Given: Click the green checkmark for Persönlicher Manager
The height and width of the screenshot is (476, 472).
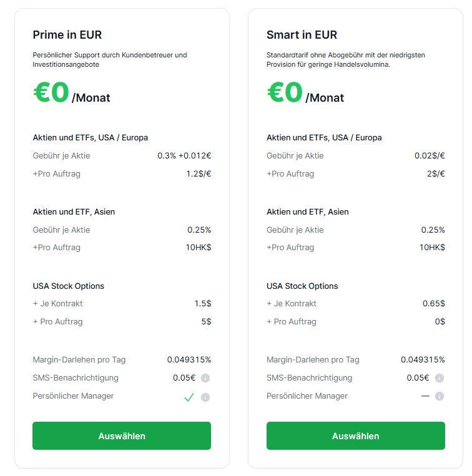Looking at the screenshot, I should (x=189, y=397).
